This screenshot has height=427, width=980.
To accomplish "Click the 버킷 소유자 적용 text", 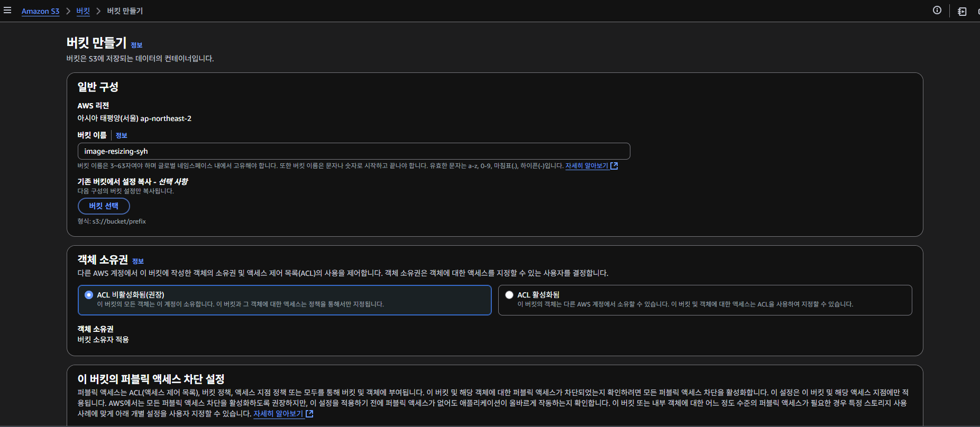I will (103, 340).
